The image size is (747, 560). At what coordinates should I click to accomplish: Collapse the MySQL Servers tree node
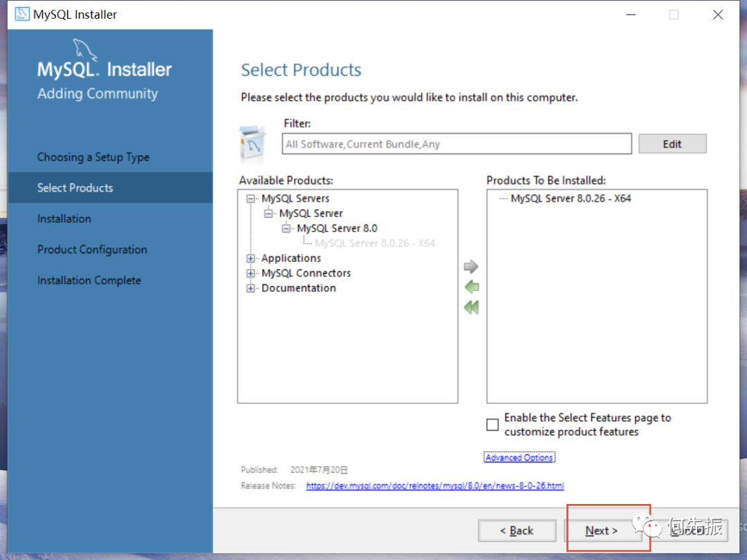(x=250, y=198)
